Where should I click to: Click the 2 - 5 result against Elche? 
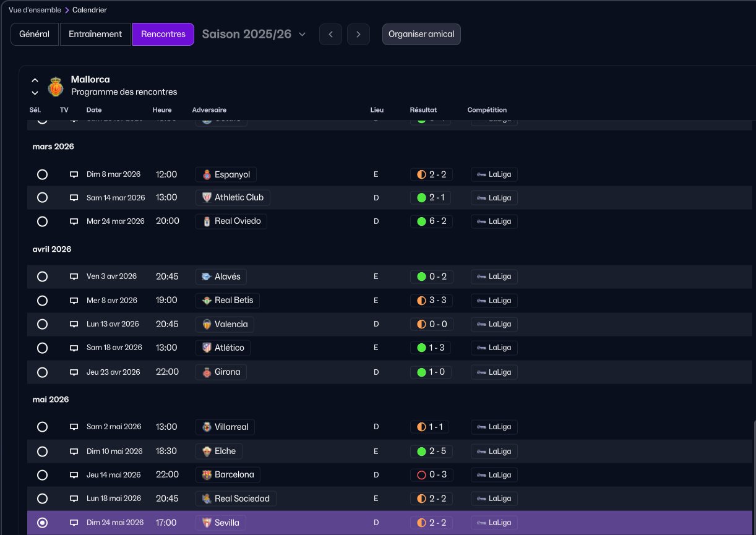(431, 451)
